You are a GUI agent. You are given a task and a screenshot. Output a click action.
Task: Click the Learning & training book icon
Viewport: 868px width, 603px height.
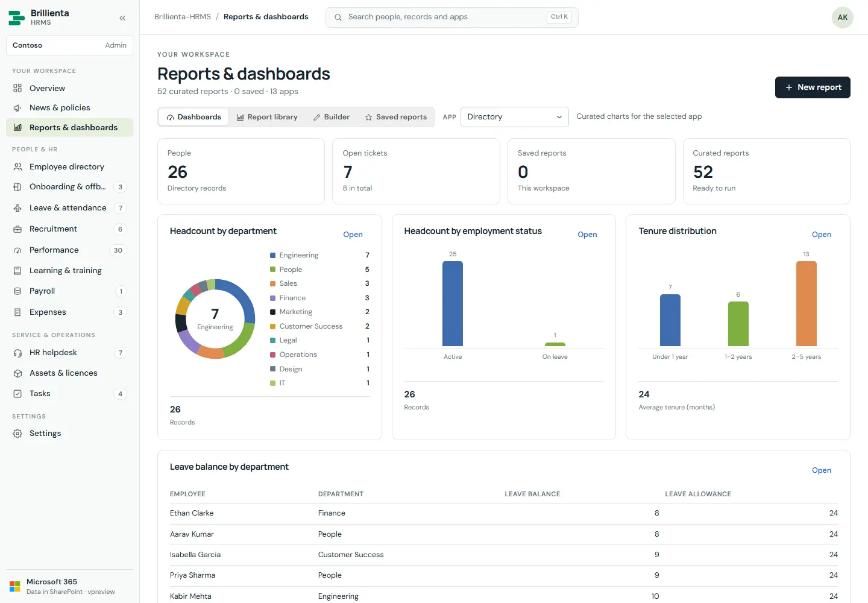[x=17, y=271]
